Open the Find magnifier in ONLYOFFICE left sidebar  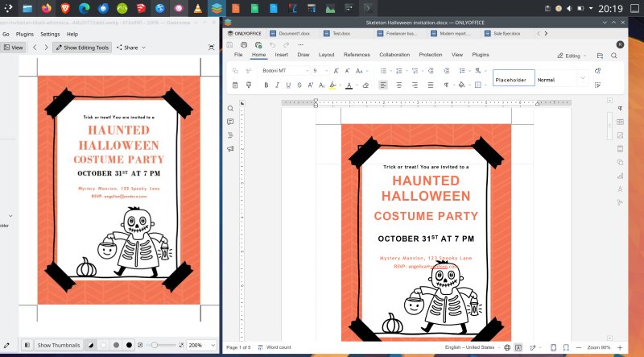pos(230,109)
